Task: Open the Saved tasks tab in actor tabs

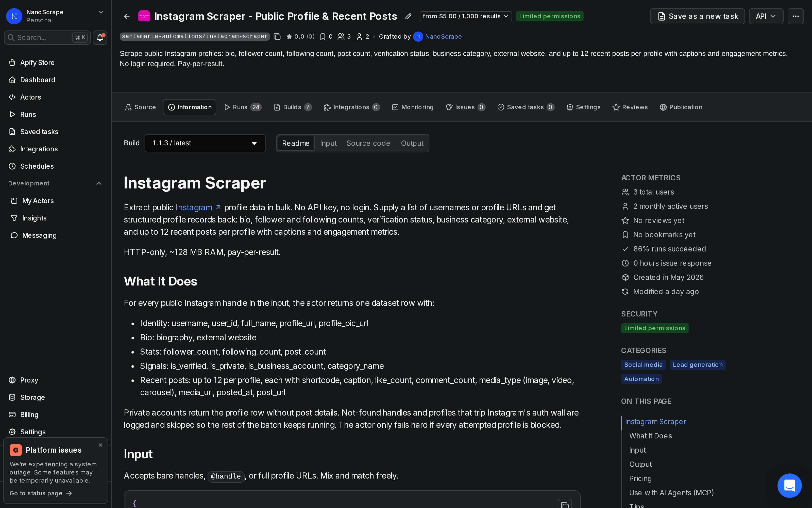Action: coord(526,107)
